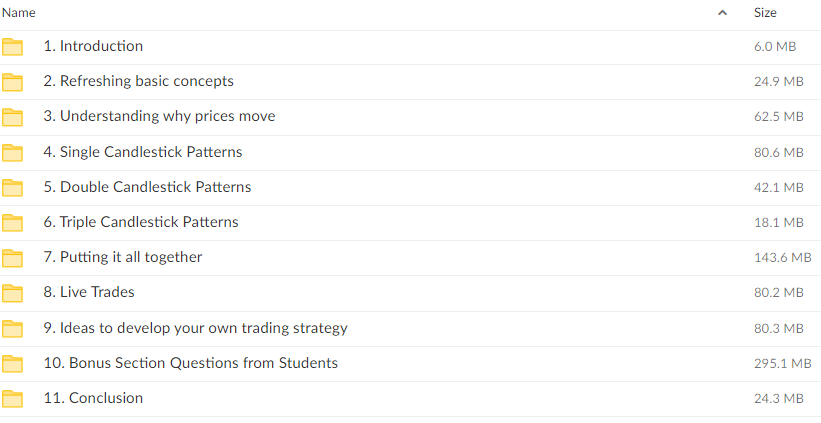The width and height of the screenshot is (821, 423).
Task: Open Ideas to develop your own trading strategy
Action: click(195, 328)
